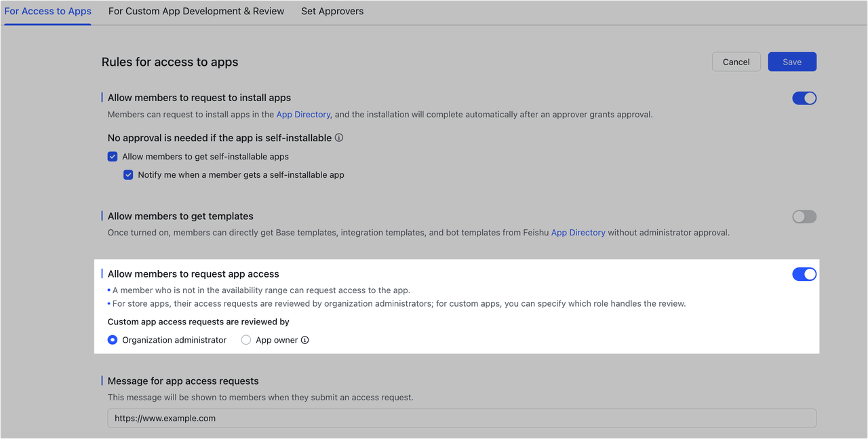Click No approval is needed if self-installable text

220,138
